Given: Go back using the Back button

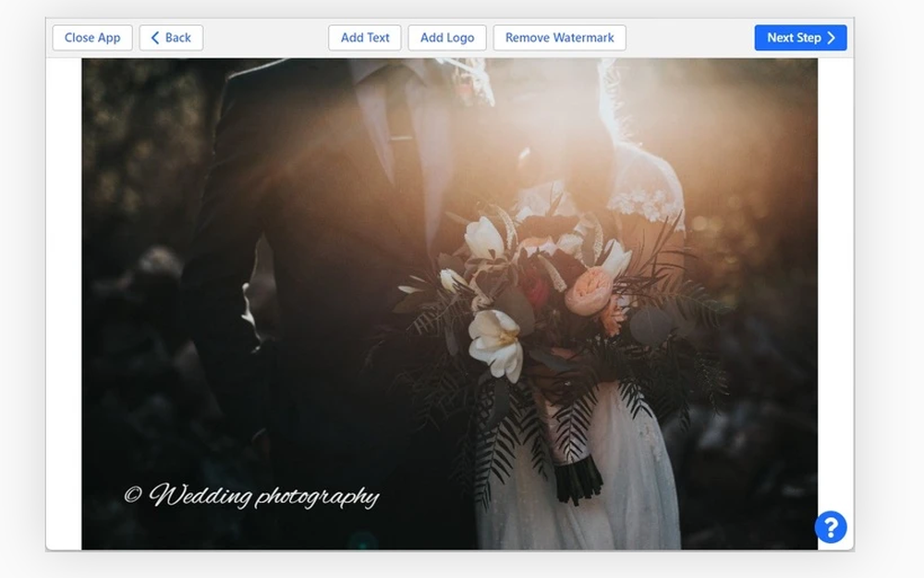Looking at the screenshot, I should [x=170, y=37].
